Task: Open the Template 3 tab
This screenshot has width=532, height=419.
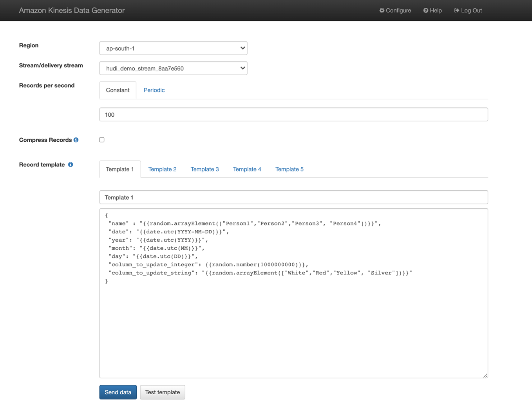Action: coord(204,169)
